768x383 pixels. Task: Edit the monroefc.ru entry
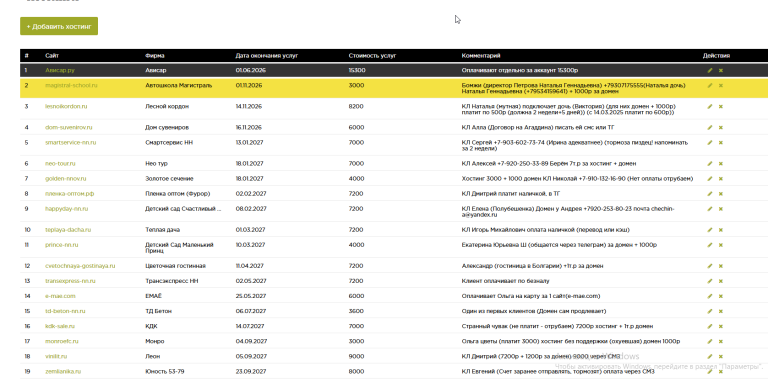point(710,342)
